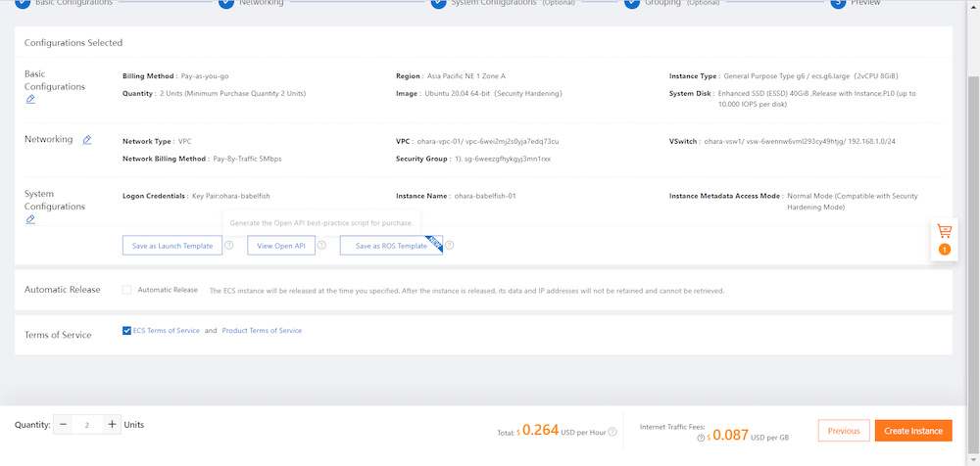Screen dimensions: 980x466
Task: Edit Basic Configurations via pencil icon
Action: (x=30, y=99)
